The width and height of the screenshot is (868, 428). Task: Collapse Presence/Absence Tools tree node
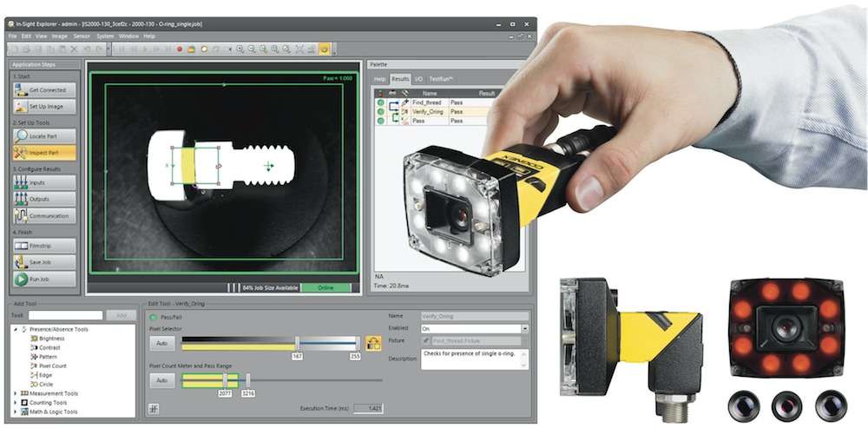(16, 329)
